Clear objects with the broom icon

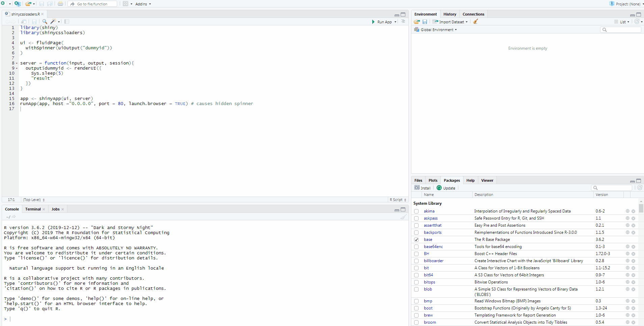pos(476,21)
